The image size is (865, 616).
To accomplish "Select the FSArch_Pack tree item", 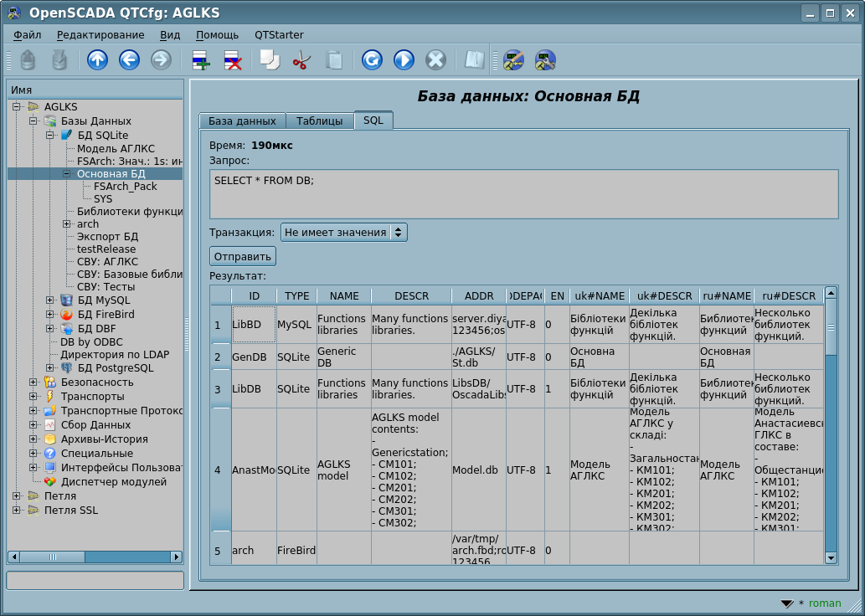I will click(125, 187).
